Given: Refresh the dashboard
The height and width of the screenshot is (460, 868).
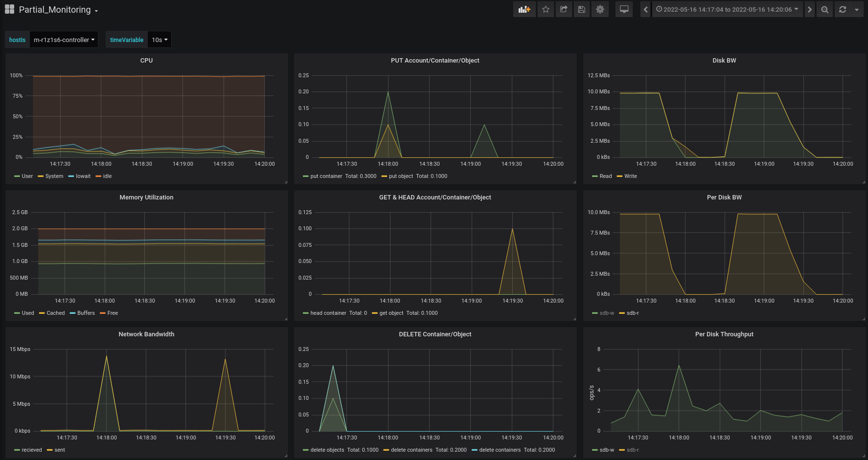Looking at the screenshot, I should tap(842, 9).
